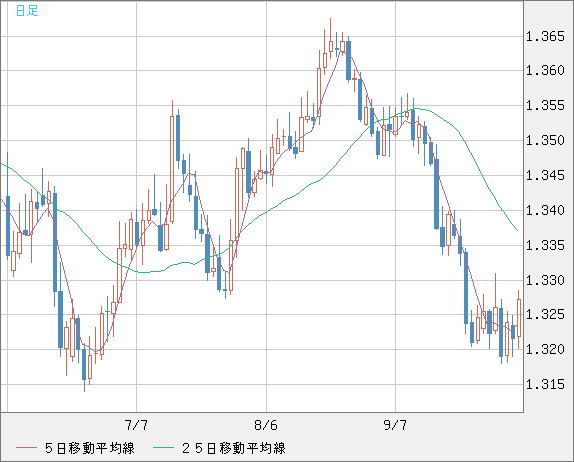Click the 1.320 price axis label

pos(545,349)
